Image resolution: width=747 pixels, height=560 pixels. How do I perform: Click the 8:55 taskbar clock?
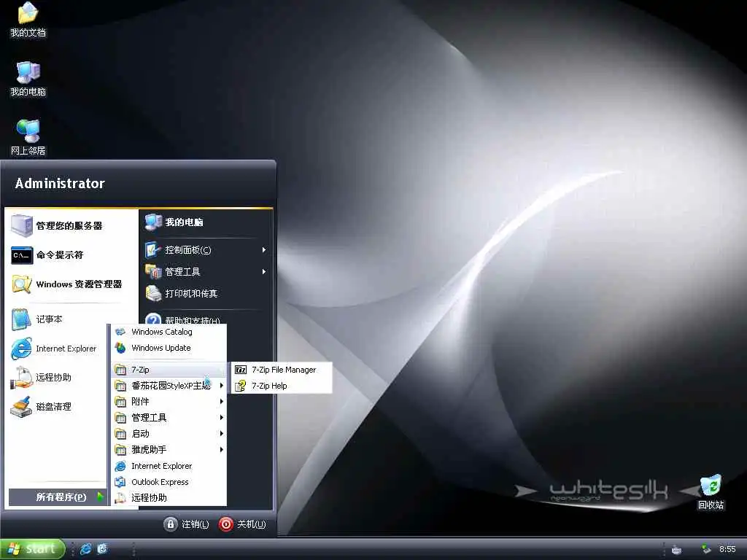click(727, 550)
